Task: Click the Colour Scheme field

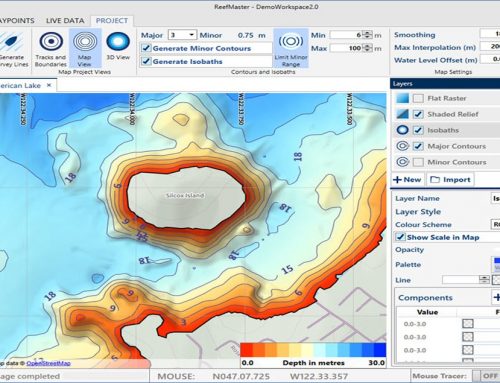Action: (496, 224)
